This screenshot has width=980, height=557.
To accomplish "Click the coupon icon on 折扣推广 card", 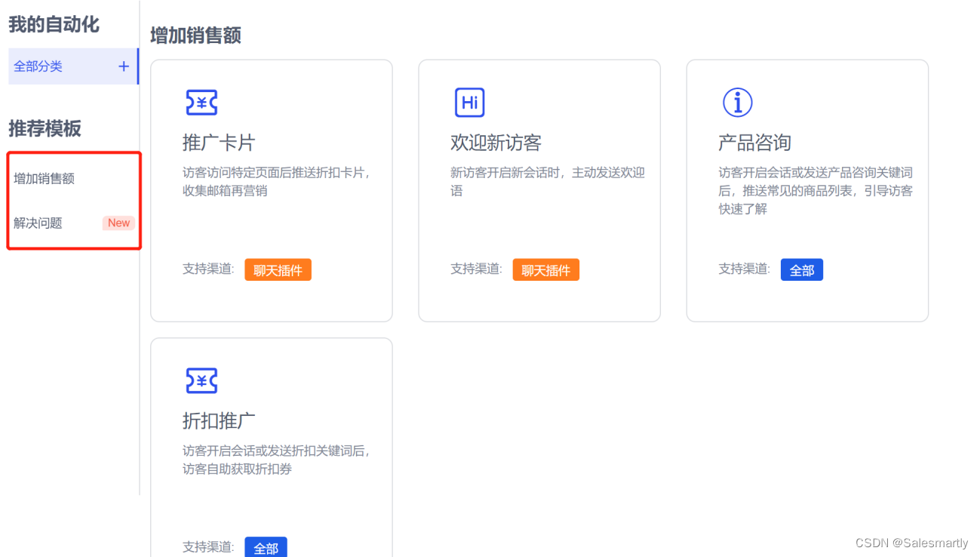I will pyautogui.click(x=201, y=380).
